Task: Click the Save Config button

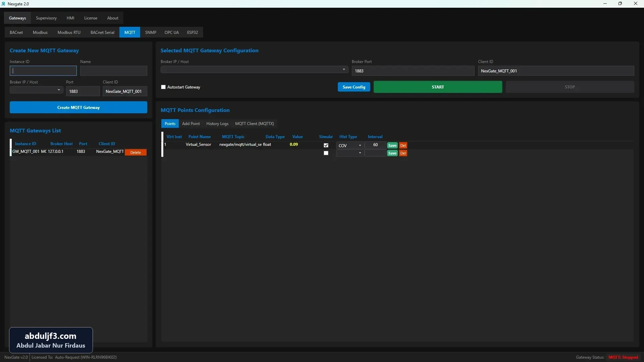Action: (354, 87)
